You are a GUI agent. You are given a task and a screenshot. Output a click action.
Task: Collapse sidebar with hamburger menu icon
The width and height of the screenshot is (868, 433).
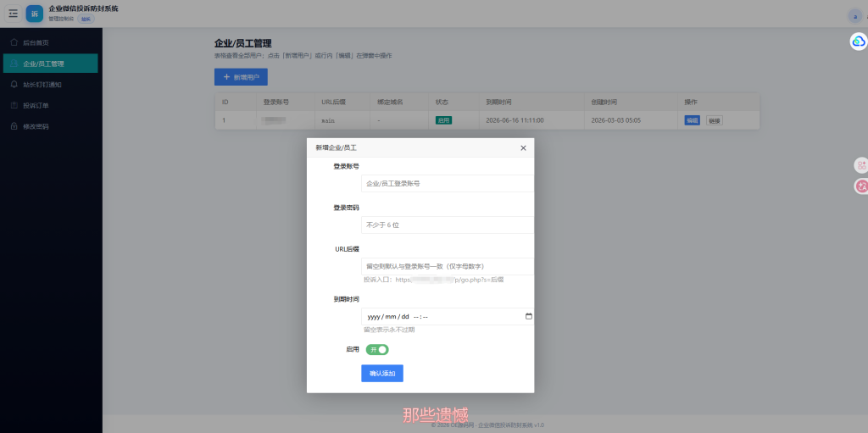pyautogui.click(x=14, y=14)
